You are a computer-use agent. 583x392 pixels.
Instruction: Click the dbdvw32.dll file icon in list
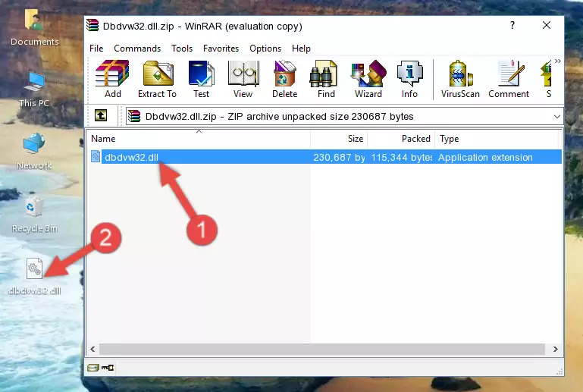[x=96, y=157]
